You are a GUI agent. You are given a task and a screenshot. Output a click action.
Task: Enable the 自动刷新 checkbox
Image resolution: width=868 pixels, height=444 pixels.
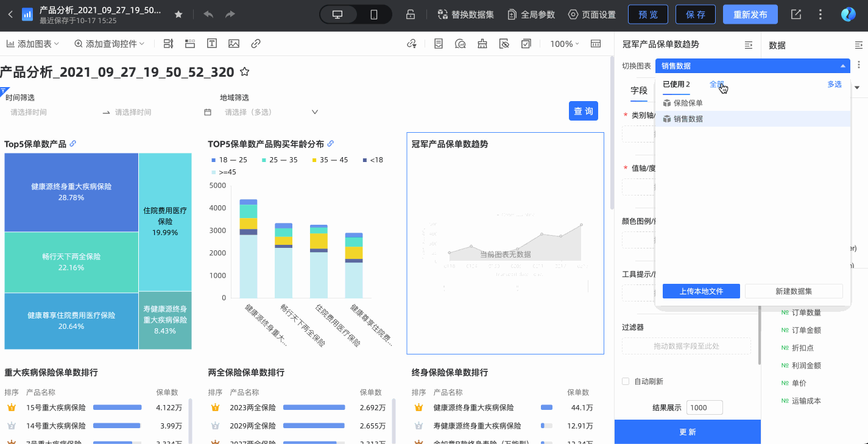coord(625,381)
